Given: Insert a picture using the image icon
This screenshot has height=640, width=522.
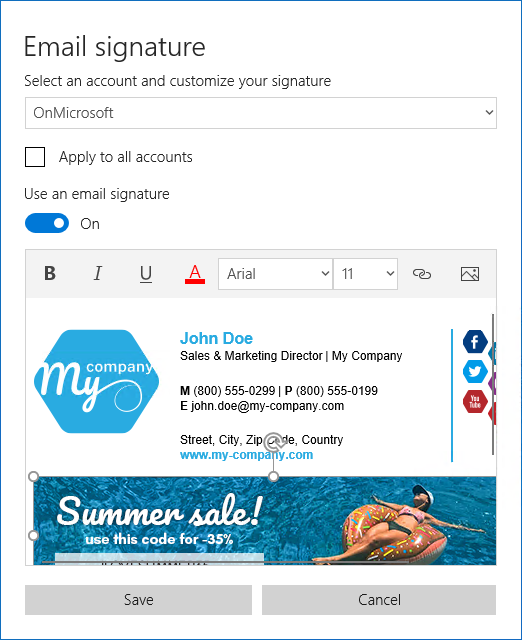Looking at the screenshot, I should pyautogui.click(x=470, y=273).
